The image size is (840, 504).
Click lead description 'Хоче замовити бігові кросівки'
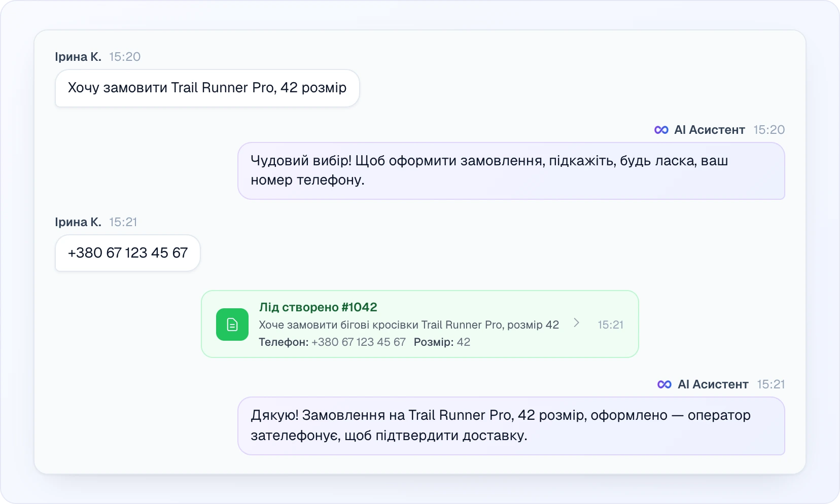[x=409, y=325]
